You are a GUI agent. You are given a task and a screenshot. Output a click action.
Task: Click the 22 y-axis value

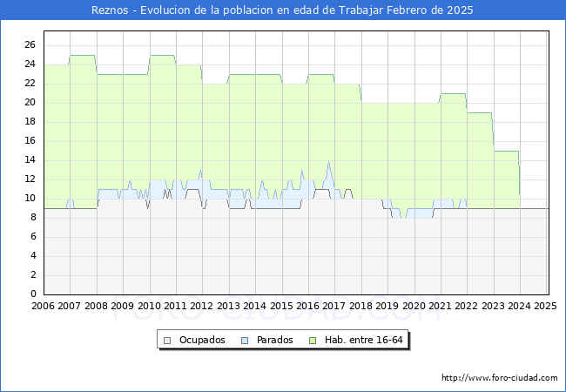point(30,83)
